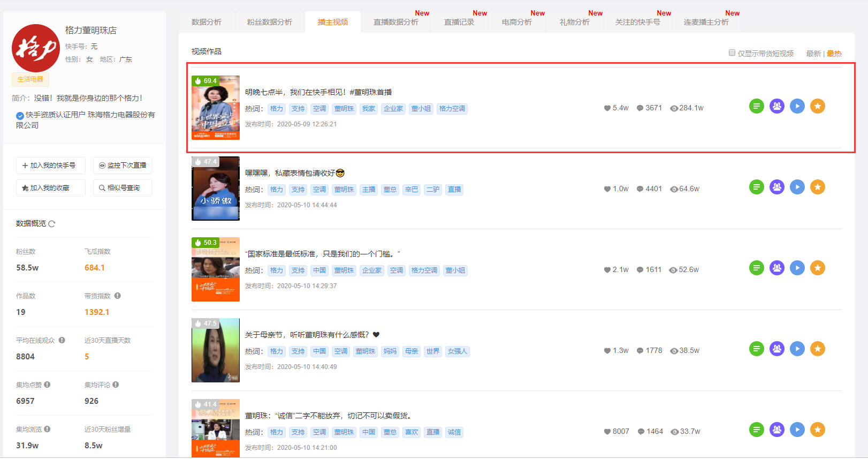Open purple audience icon for 明晚七点半 video

[x=777, y=106]
